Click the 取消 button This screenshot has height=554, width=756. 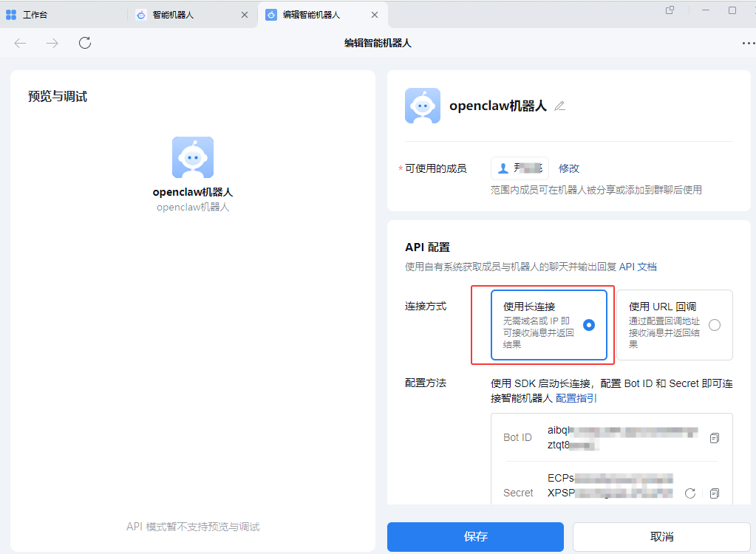[x=661, y=537]
